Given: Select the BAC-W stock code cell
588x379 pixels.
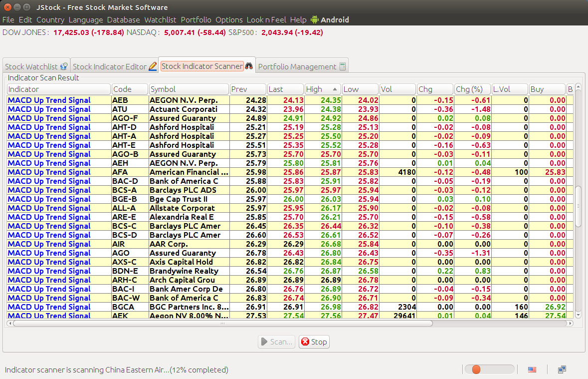Looking at the screenshot, I should coord(130,298).
